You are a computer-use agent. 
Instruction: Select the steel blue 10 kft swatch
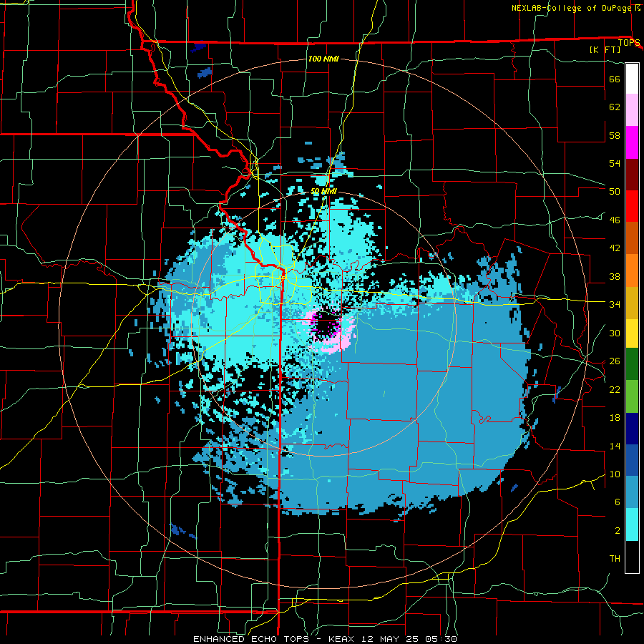click(x=632, y=492)
